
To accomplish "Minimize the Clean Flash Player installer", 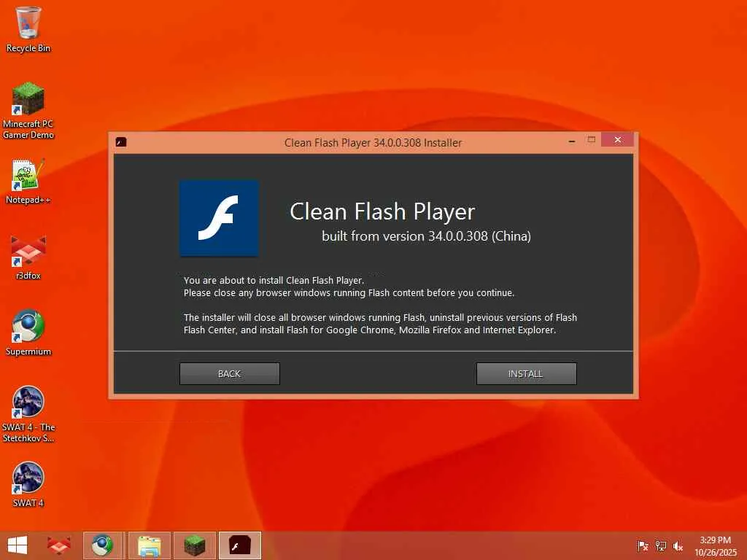I will click(x=572, y=141).
